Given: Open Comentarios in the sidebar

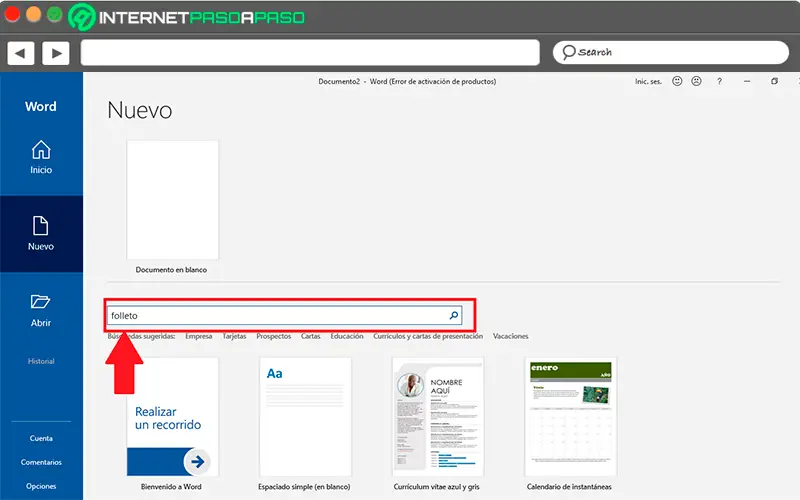Looking at the screenshot, I should pos(41,462).
